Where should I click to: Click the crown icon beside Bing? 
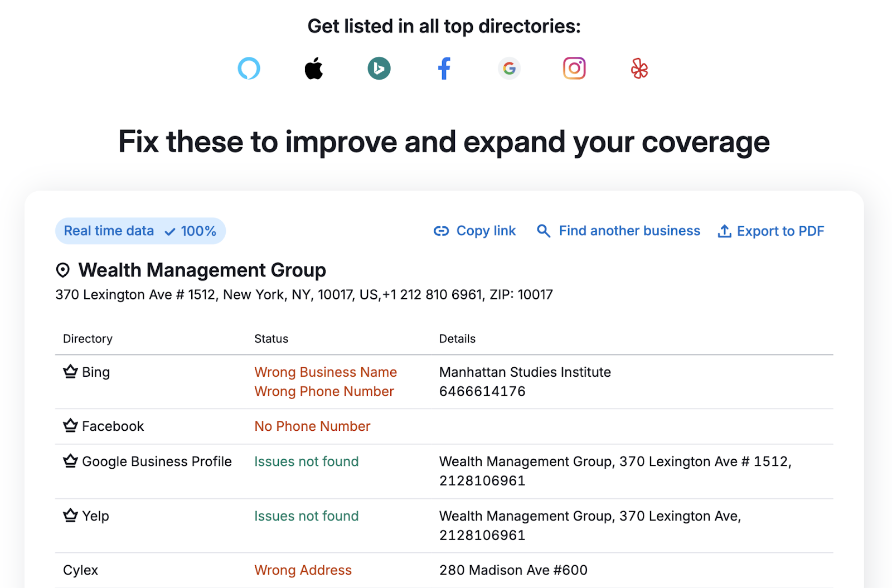click(70, 371)
